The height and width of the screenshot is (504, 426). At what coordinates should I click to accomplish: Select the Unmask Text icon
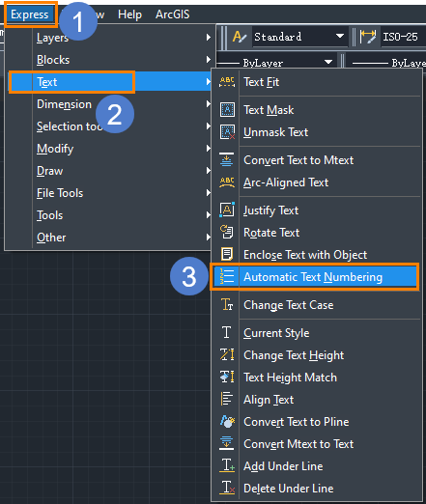[227, 132]
